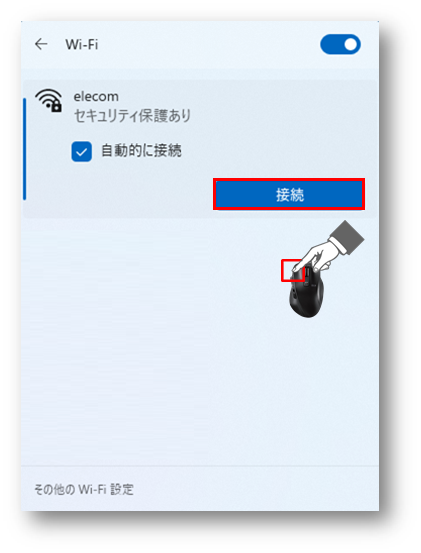The width and height of the screenshot is (421, 553).
Task: Click the 自動的に接続 label text
Action: [141, 151]
